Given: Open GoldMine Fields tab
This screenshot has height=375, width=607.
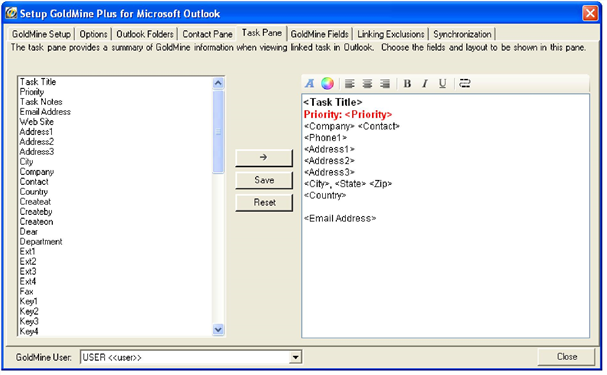Looking at the screenshot, I should click(319, 34).
